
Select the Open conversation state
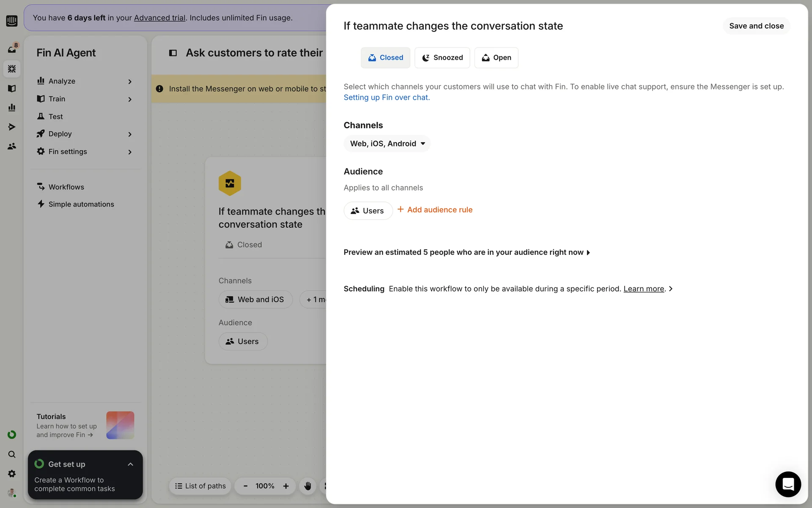(x=496, y=58)
